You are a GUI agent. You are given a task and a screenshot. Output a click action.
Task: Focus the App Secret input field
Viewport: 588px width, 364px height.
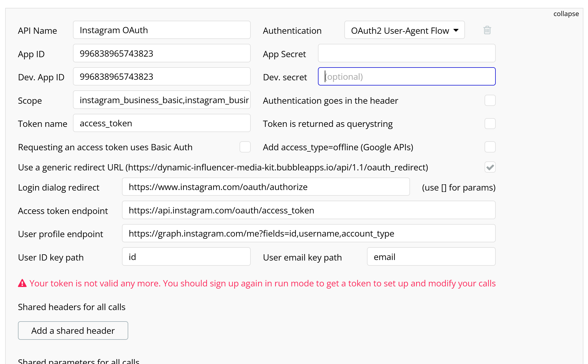coord(407,53)
